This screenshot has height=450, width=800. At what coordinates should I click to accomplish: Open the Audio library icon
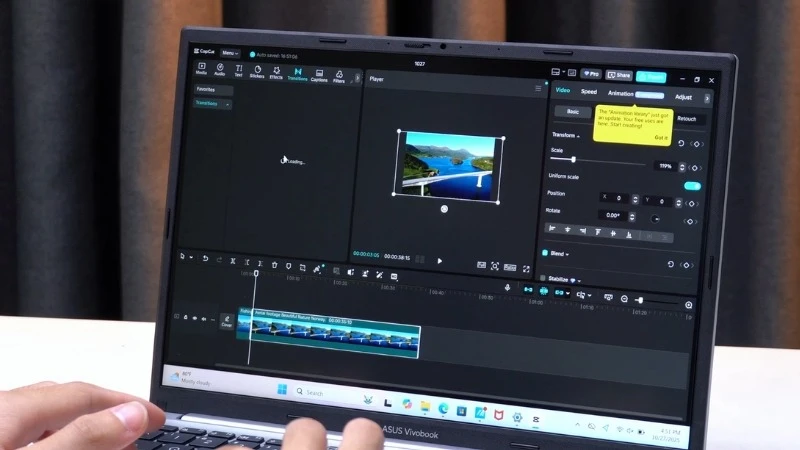(220, 69)
